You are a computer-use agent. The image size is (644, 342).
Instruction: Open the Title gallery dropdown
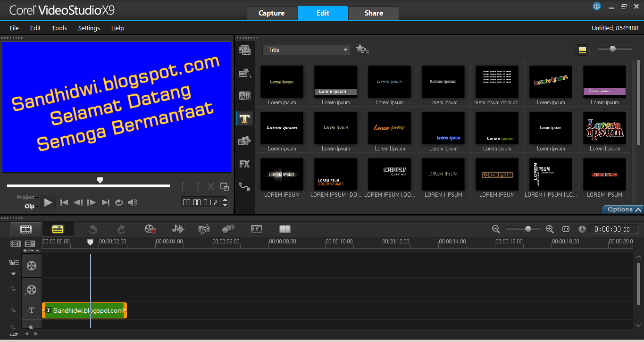(x=307, y=50)
